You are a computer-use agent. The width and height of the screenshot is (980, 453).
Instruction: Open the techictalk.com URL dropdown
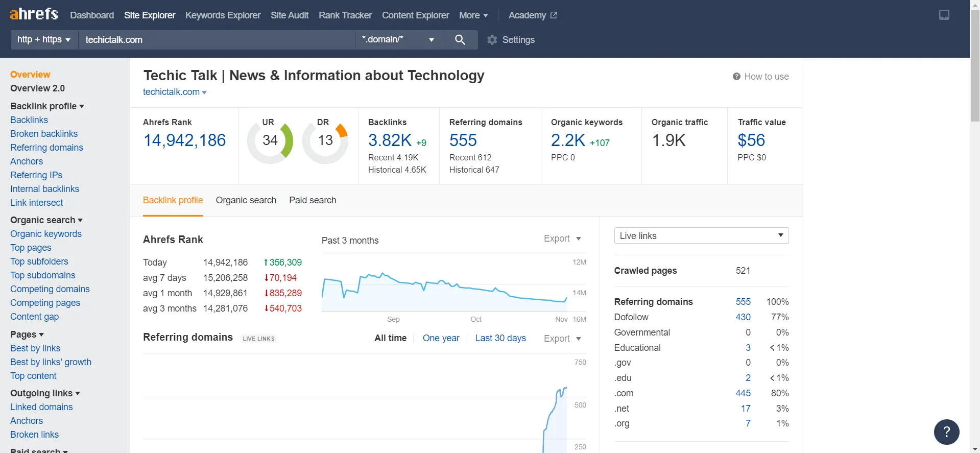point(175,92)
